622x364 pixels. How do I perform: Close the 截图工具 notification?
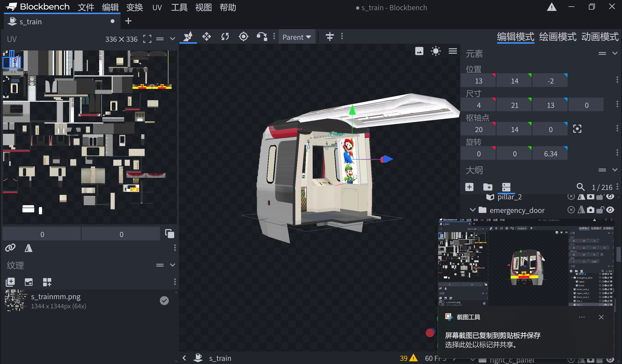click(601, 317)
